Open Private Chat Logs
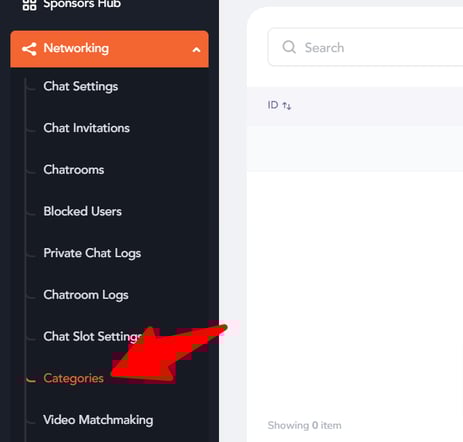 tap(92, 253)
